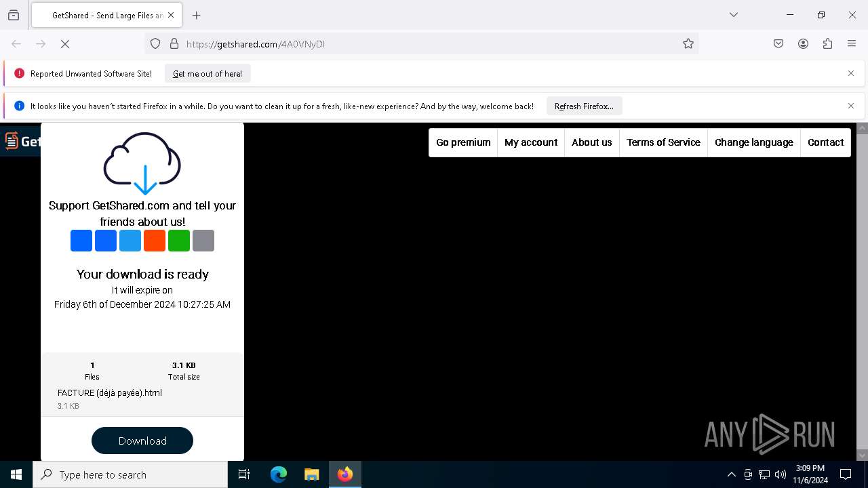The height and width of the screenshot is (488, 868).
Task: Click the Download button
Action: pyautogui.click(x=142, y=441)
